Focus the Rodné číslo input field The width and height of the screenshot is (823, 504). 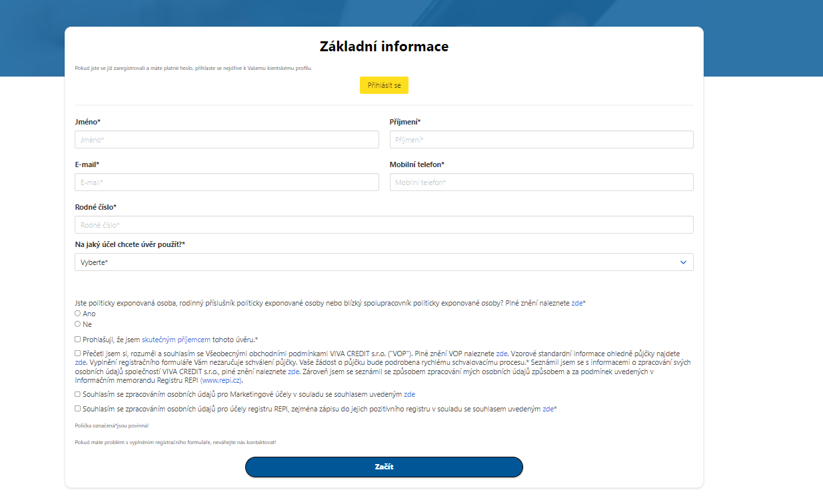pos(384,225)
